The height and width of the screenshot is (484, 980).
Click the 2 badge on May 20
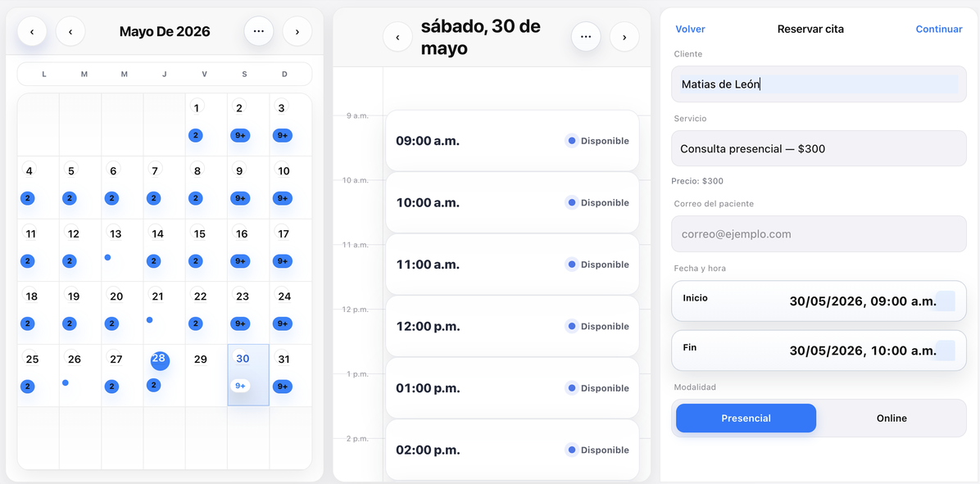point(112,323)
